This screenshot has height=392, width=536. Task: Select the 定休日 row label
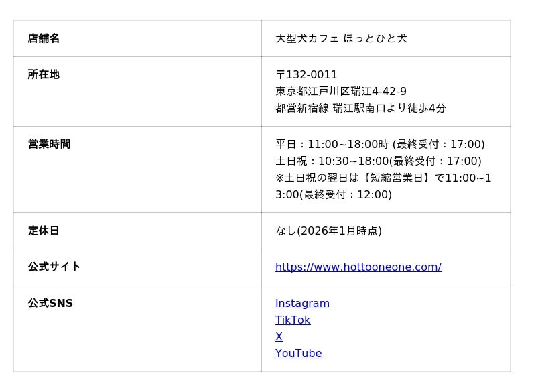[x=44, y=231]
